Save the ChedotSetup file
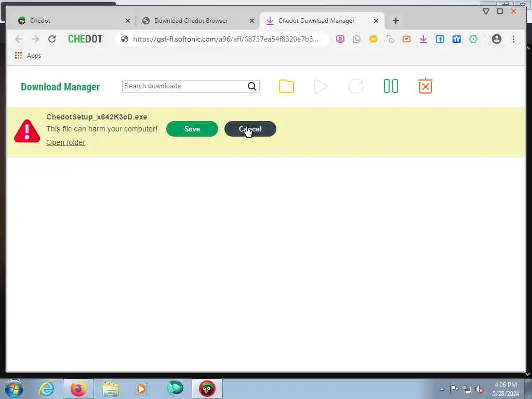Screen dimensions: 532x399 click(x=192, y=129)
